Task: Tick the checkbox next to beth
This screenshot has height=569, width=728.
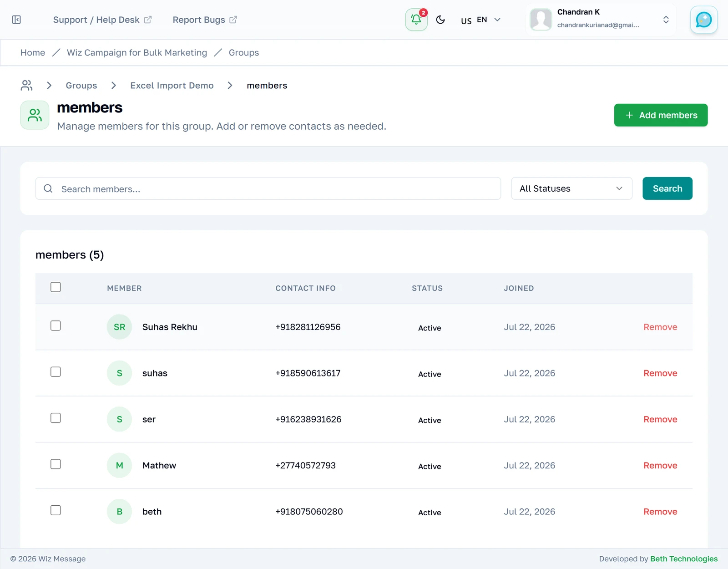Action: pos(56,510)
